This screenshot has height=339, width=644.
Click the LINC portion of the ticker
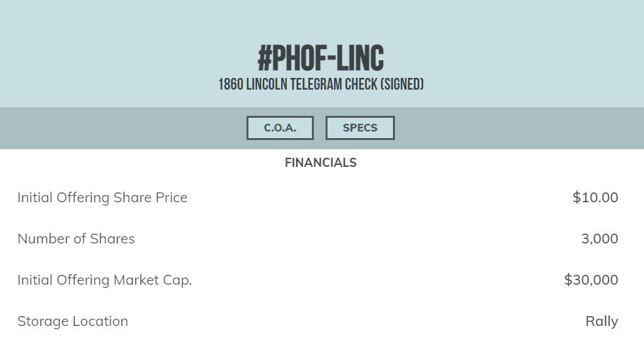(361, 58)
